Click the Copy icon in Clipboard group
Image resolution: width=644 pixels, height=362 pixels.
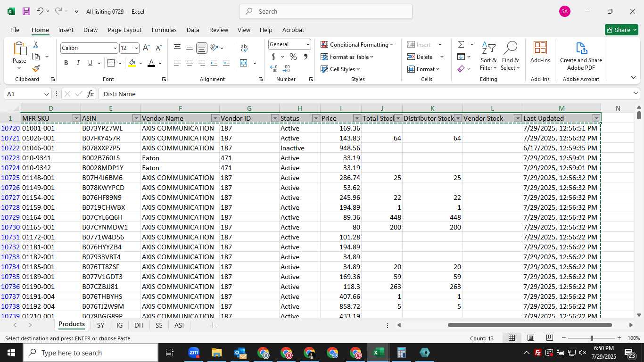pyautogui.click(x=36, y=57)
